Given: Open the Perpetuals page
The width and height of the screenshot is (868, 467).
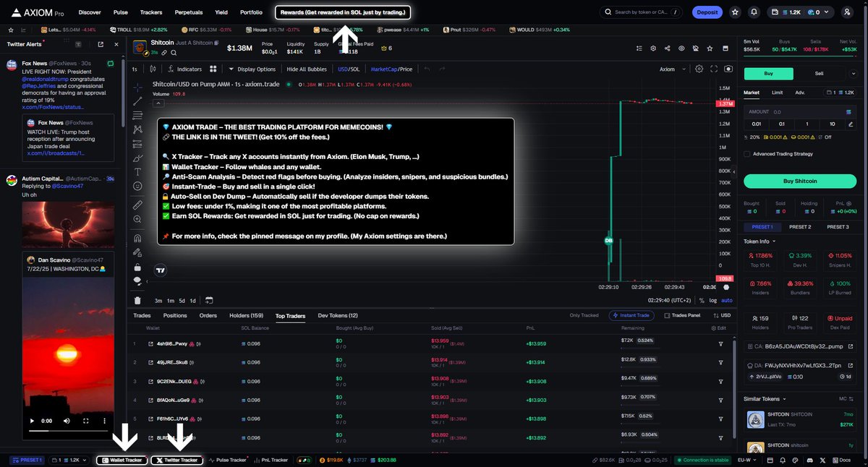Looking at the screenshot, I should point(189,12).
